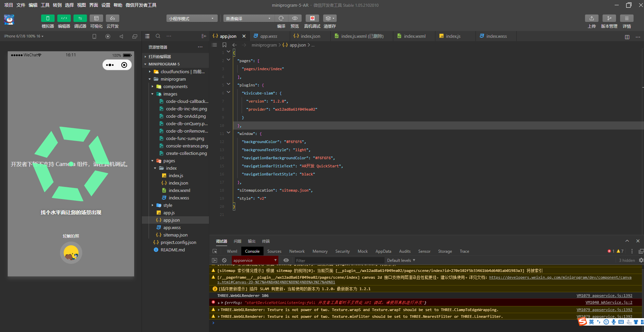
Task: Click the preview eye icon in toolbar
Action: (295, 18)
